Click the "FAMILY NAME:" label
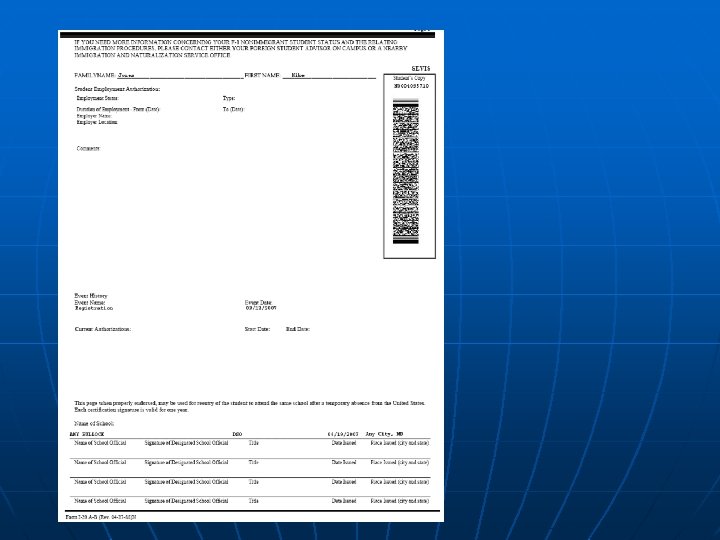720x540 pixels. pyautogui.click(x=95, y=75)
